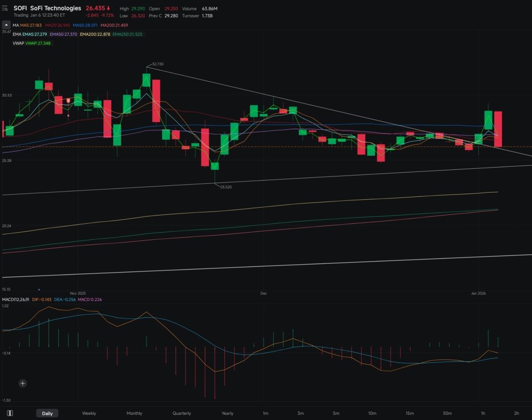Click the SOFI ticker symbol
The width and height of the screenshot is (532, 420).
[x=20, y=8]
